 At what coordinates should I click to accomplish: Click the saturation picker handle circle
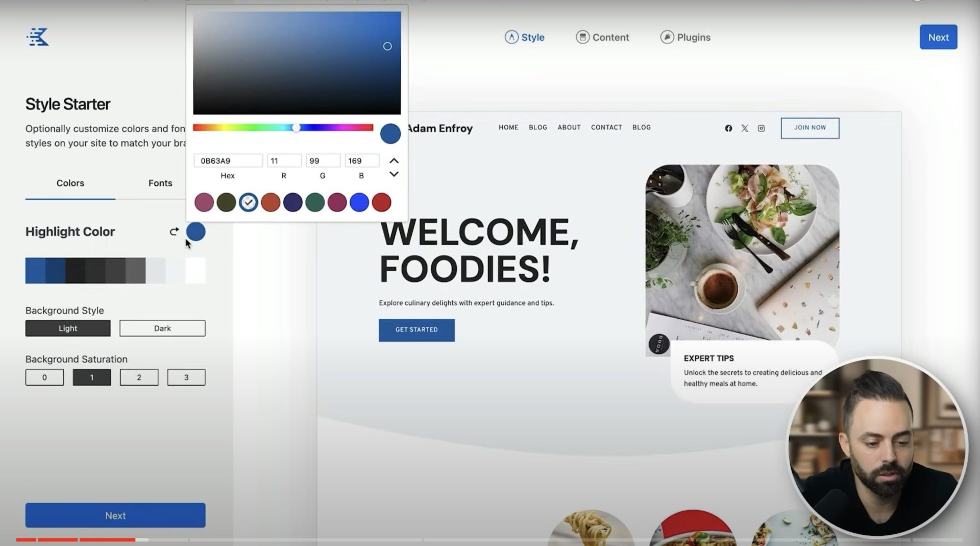[387, 46]
